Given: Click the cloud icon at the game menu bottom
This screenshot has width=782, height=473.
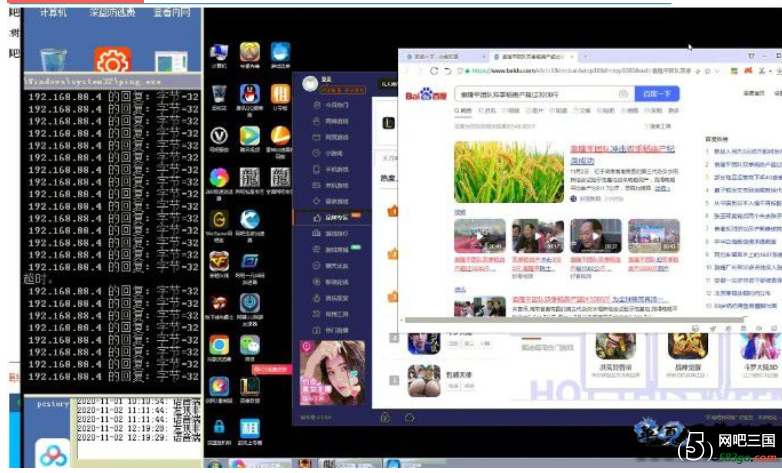Looking at the screenshot, I should (409, 417).
